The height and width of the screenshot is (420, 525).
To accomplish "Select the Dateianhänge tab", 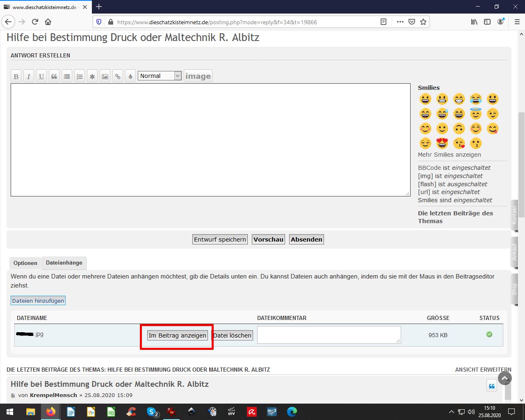I will [x=64, y=263].
